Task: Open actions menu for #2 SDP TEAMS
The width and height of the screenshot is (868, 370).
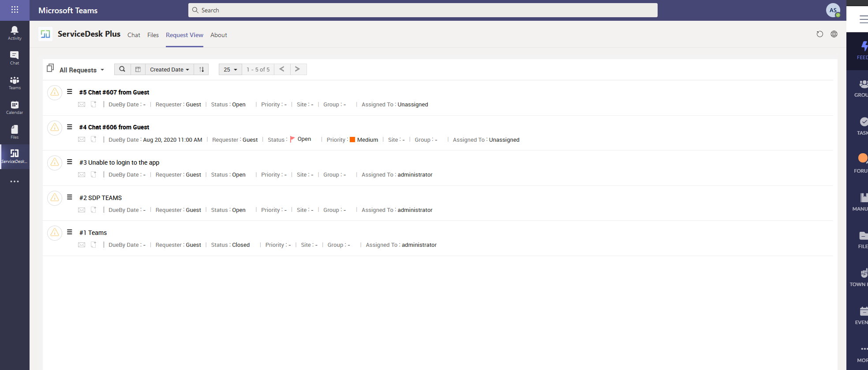Action: click(70, 197)
